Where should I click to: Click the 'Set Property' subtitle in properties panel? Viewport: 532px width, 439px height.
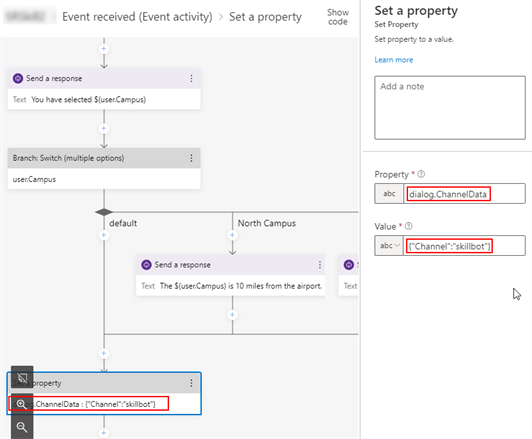[396, 24]
